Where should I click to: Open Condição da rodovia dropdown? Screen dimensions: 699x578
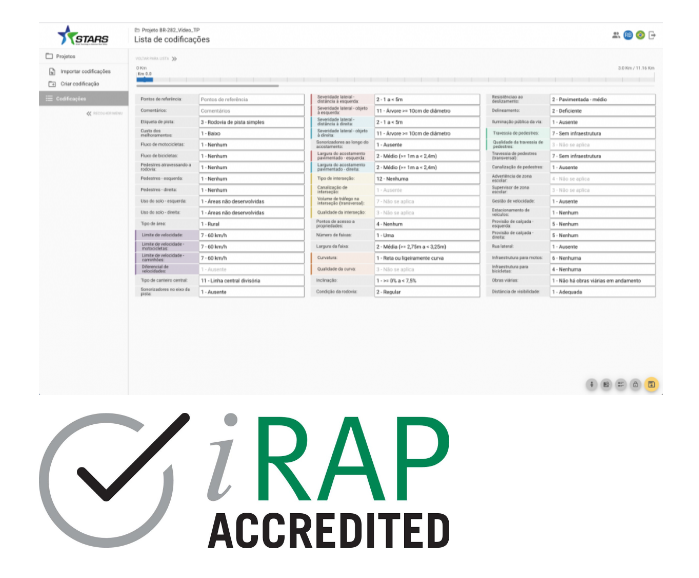tap(427, 292)
